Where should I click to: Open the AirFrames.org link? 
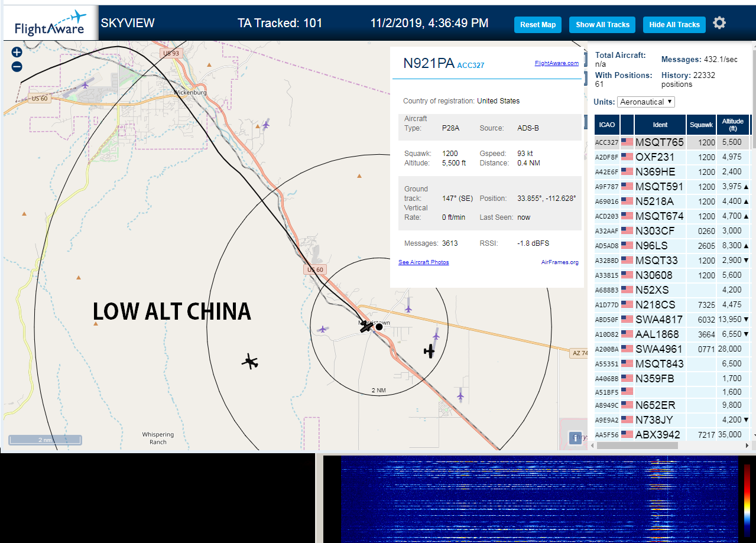[560, 262]
